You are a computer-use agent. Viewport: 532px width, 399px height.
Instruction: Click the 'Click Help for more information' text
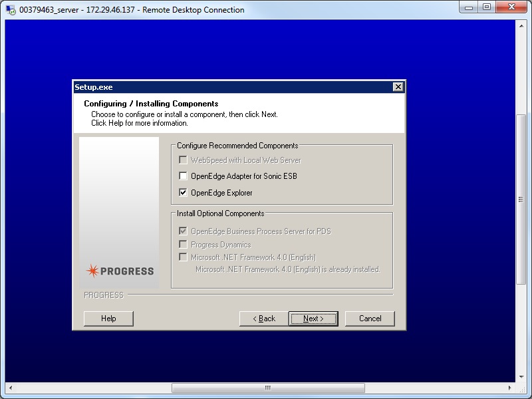pos(140,123)
